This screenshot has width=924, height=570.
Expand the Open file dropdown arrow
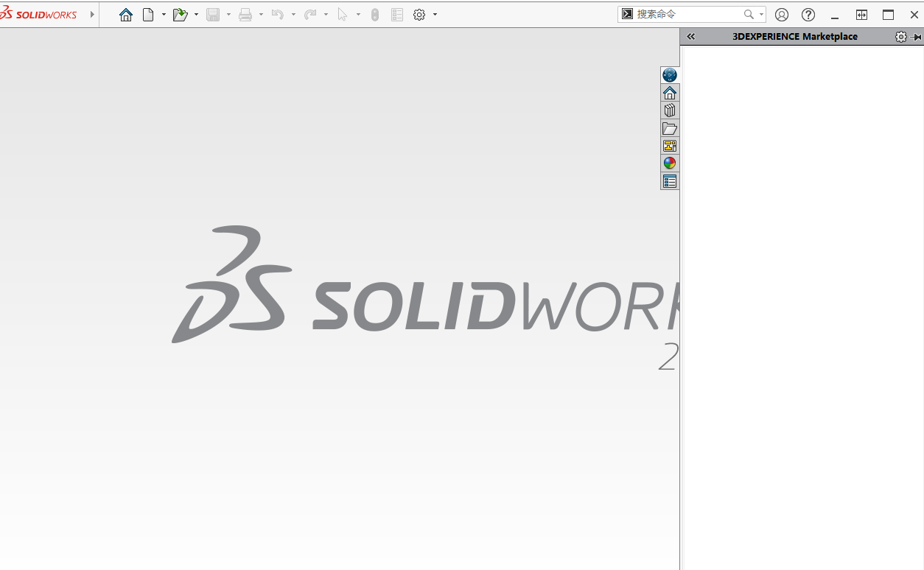click(x=196, y=15)
